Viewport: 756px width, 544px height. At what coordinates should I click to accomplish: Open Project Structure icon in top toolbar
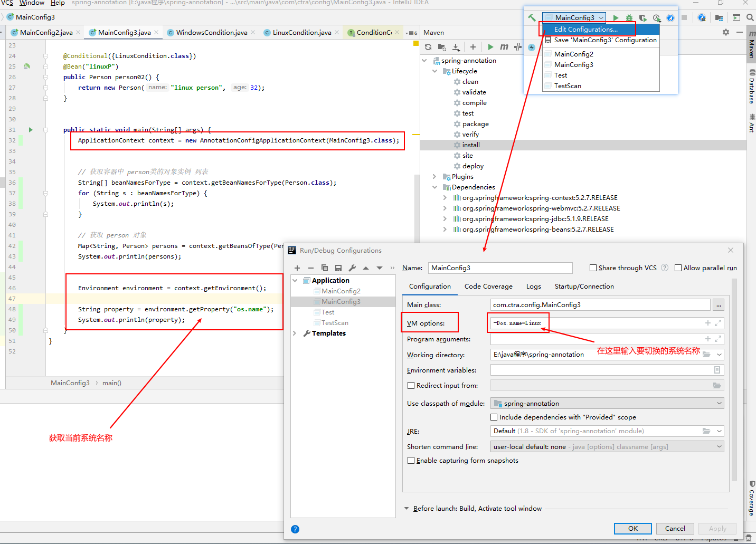point(719,17)
